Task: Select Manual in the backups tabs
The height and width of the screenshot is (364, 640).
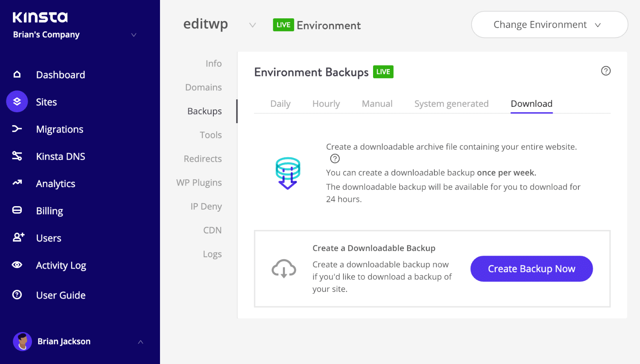Action: coord(377,104)
